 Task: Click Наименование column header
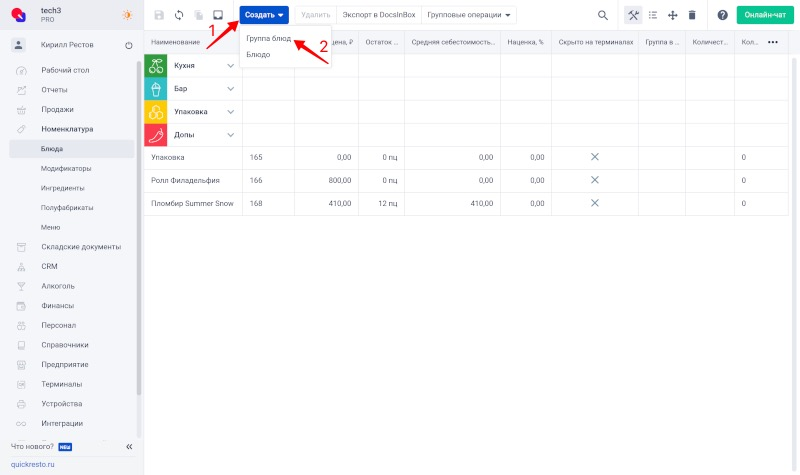coord(176,42)
